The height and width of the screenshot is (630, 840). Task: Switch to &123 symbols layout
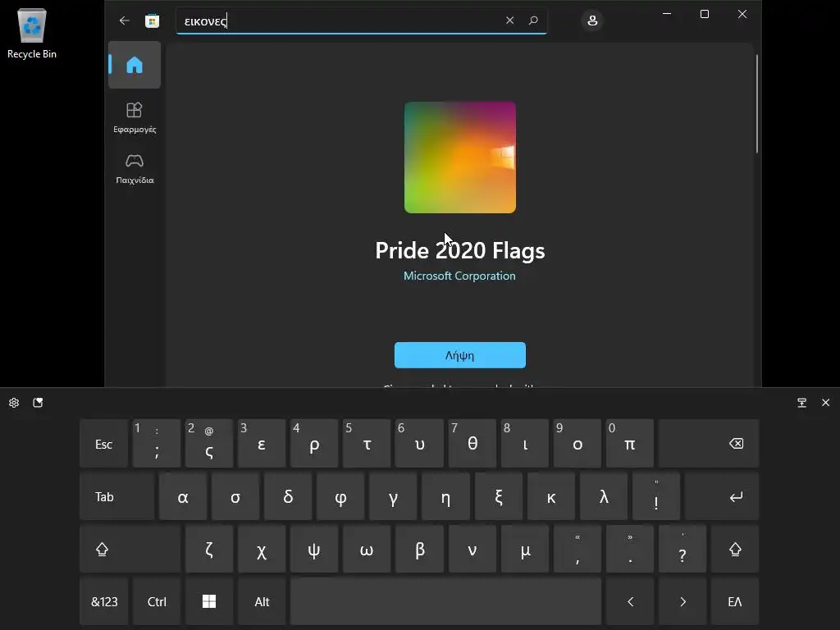(x=104, y=601)
